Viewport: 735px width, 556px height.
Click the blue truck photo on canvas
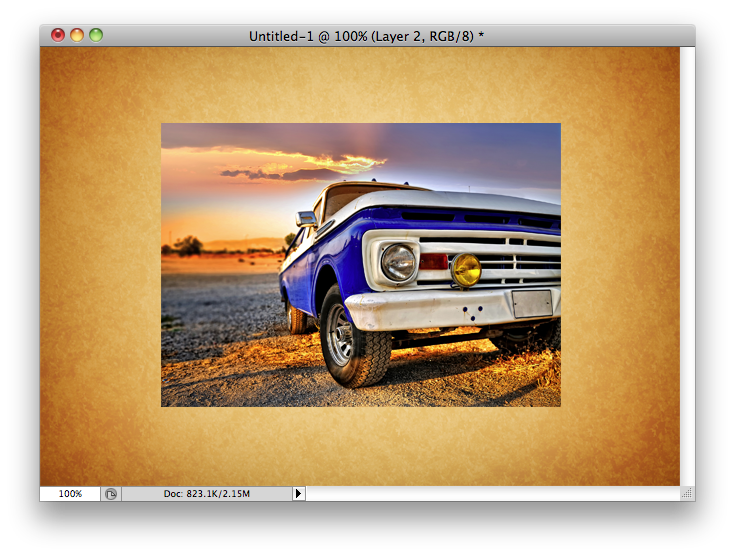tap(361, 265)
